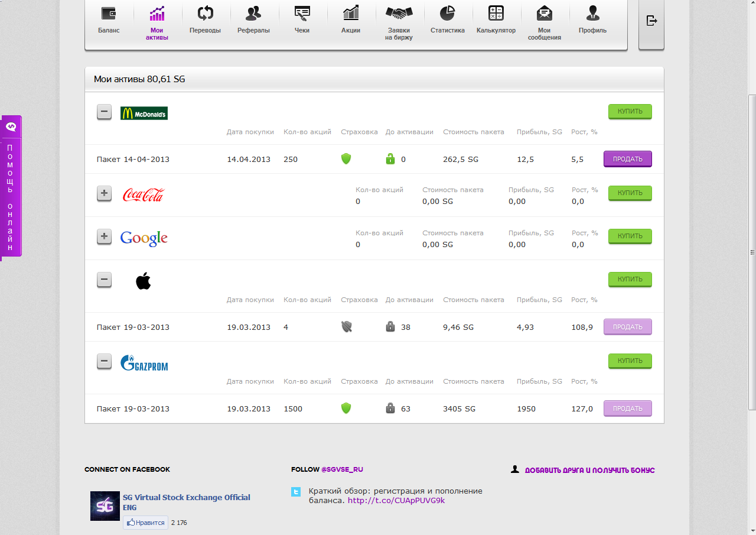Click Пакет 19-03-2013 with 1500 shares
The width and height of the screenshot is (756, 535).
pos(133,408)
